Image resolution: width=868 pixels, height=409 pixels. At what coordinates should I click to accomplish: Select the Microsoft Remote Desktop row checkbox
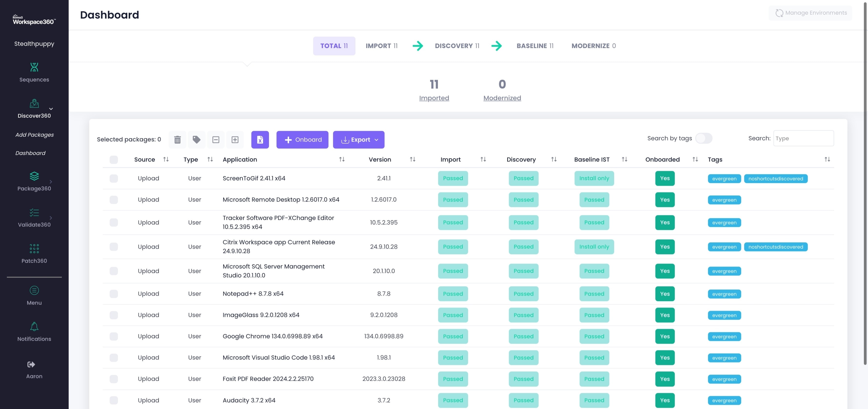(114, 199)
